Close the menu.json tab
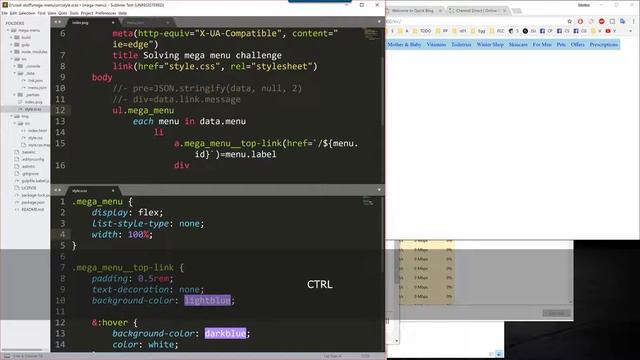The image size is (640, 360). click(167, 22)
